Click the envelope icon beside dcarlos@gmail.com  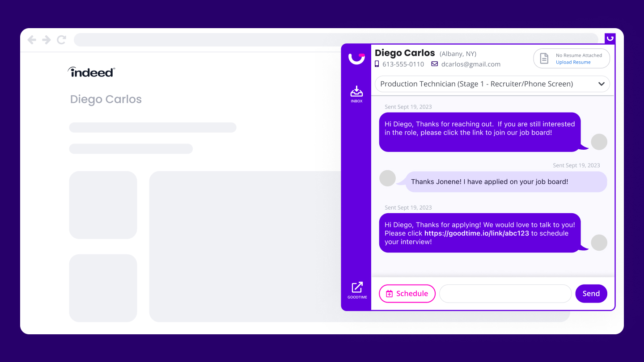[x=434, y=64]
